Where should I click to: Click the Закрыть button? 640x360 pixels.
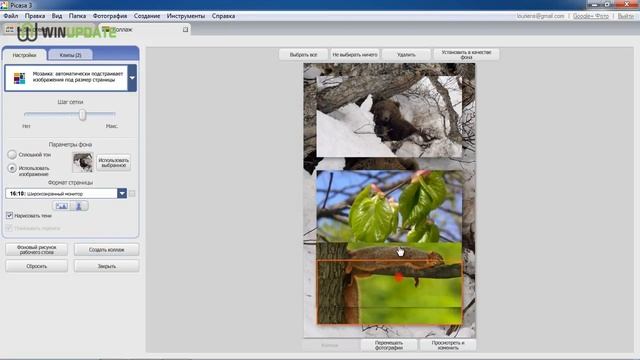[107, 266]
